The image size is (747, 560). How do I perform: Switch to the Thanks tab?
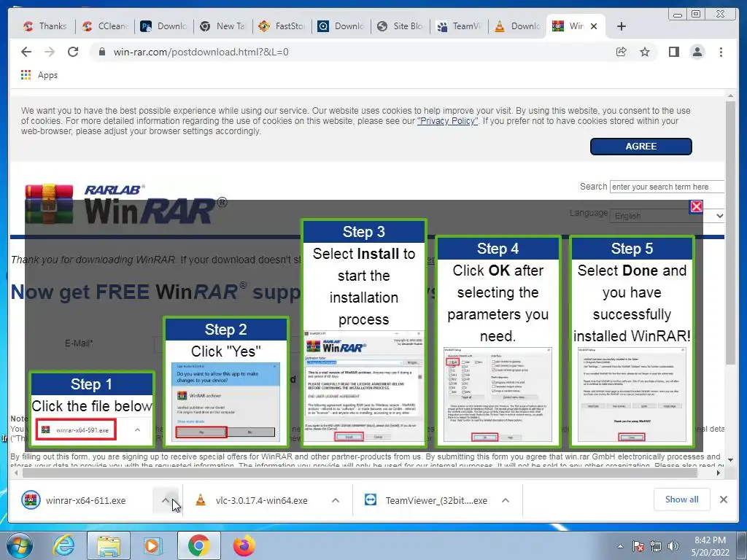coord(45,26)
